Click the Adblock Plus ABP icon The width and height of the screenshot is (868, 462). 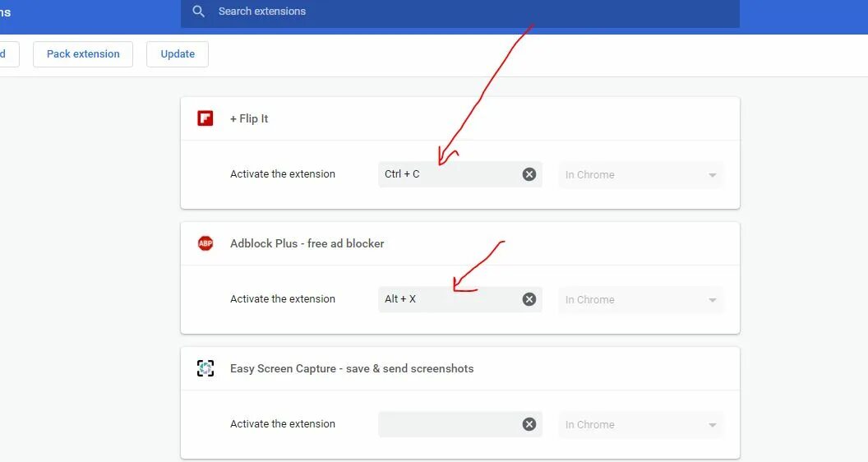[x=205, y=243]
